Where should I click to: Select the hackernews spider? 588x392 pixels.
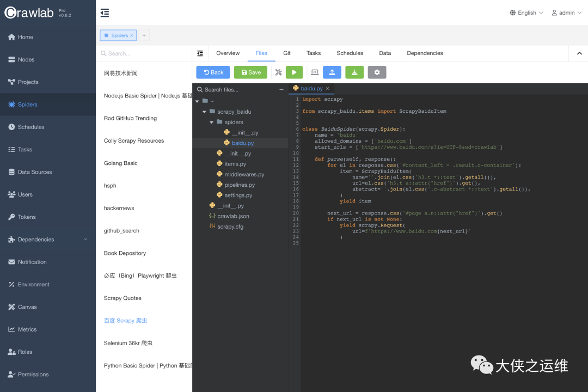tap(144, 208)
